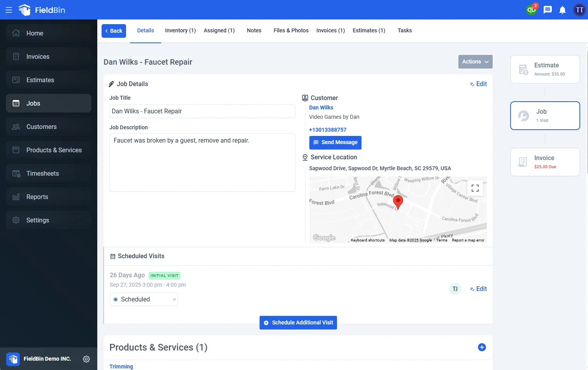
Task: Switch to the Inventory (1) tab
Action: 180,30
